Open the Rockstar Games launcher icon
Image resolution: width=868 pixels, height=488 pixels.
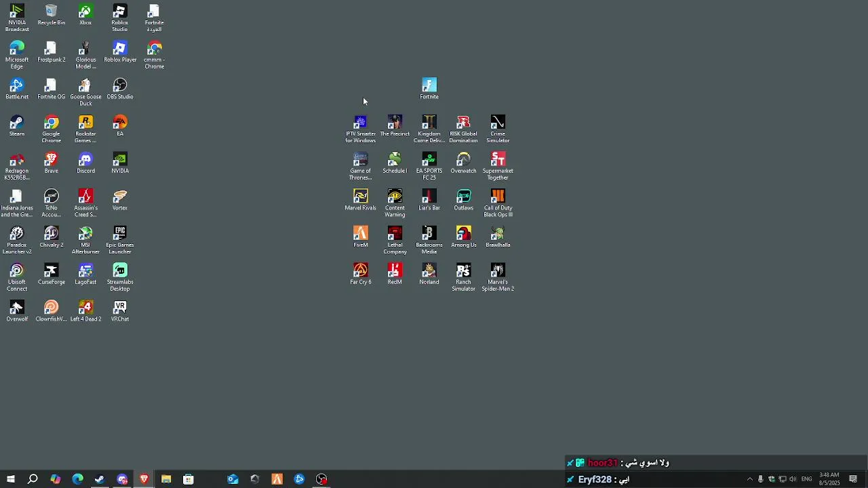point(85,129)
